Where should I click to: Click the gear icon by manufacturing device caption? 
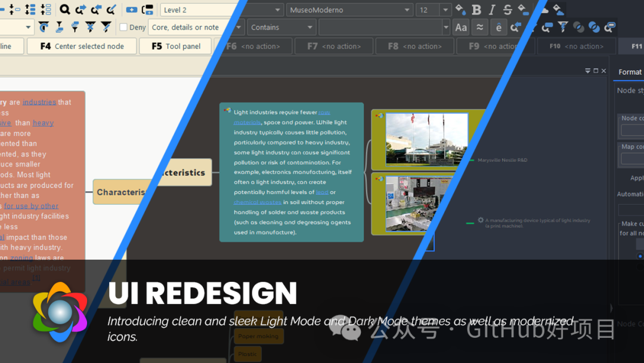pyautogui.click(x=481, y=220)
